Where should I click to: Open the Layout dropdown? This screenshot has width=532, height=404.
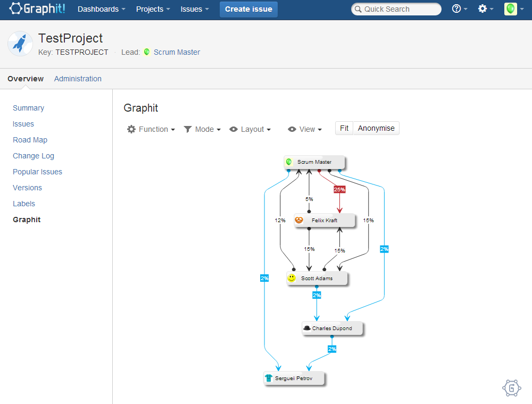[x=250, y=129]
